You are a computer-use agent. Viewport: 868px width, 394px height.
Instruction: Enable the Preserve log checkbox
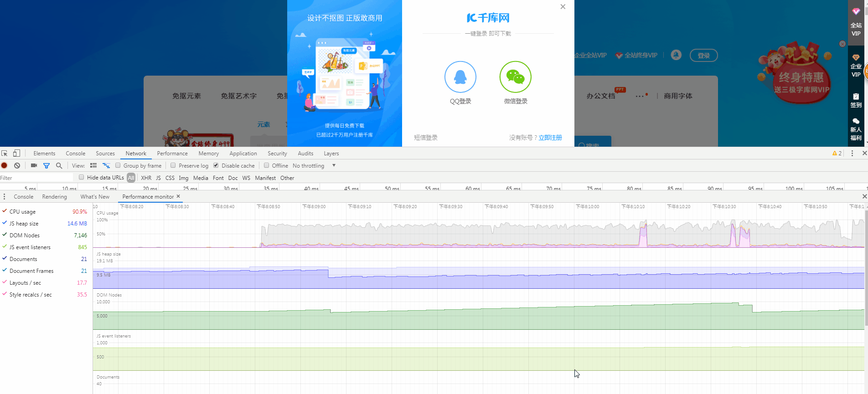click(x=173, y=165)
